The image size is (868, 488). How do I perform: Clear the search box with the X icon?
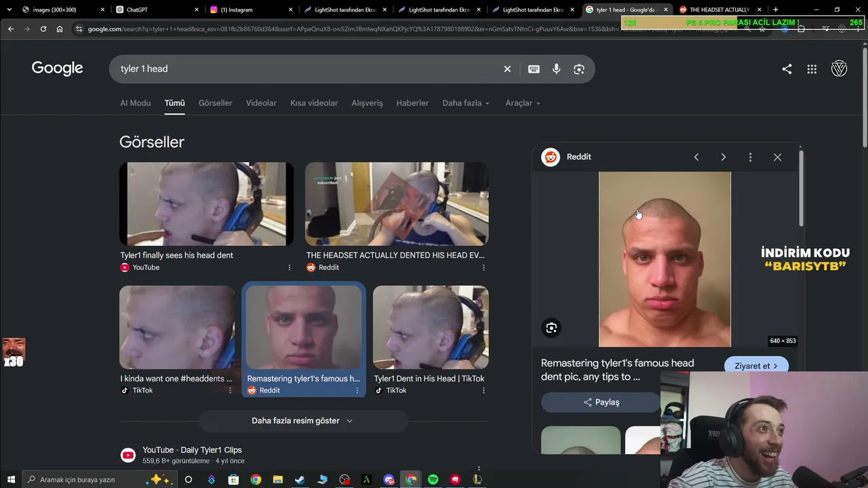507,69
